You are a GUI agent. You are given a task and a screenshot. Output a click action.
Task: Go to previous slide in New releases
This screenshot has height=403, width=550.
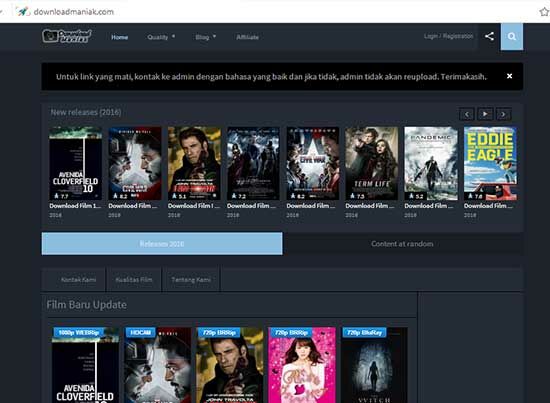point(467,114)
